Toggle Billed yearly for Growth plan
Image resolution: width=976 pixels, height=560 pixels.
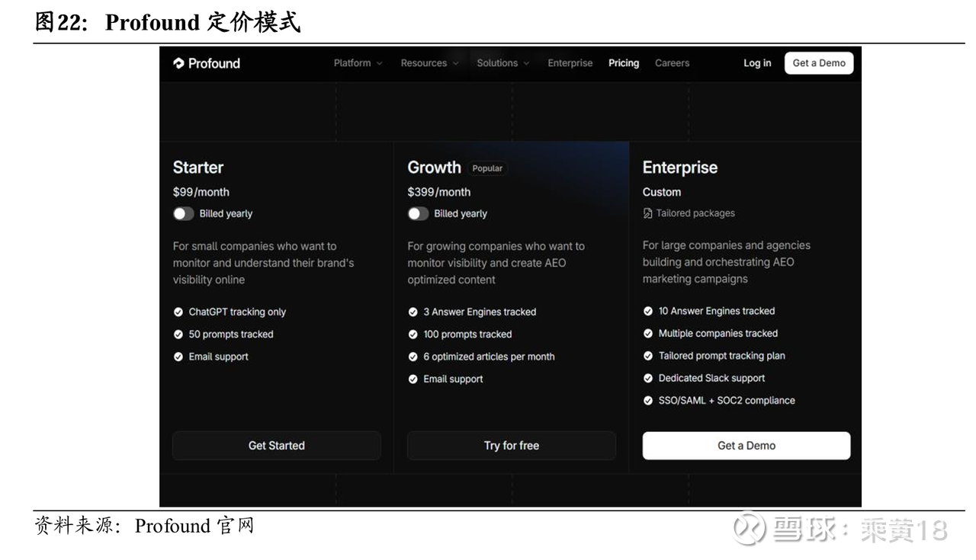click(x=419, y=214)
